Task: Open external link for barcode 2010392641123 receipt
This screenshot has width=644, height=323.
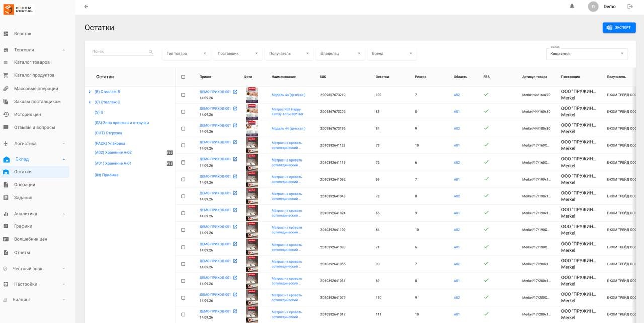Action: 235,142
